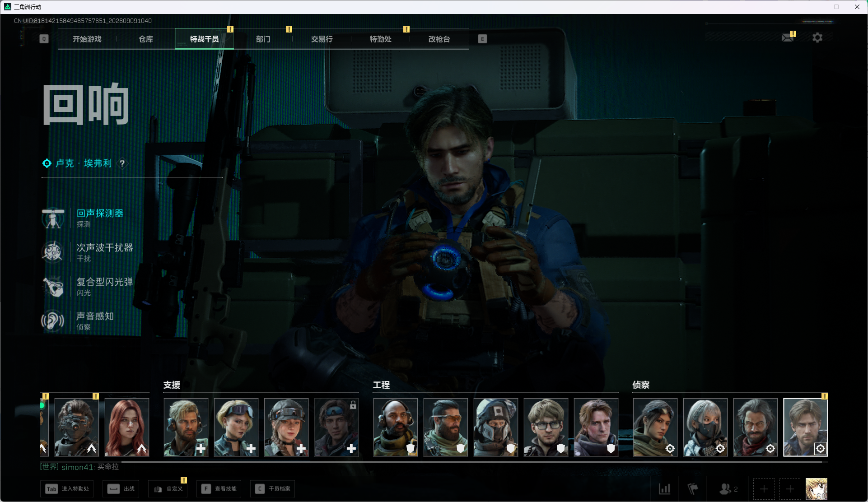Viewport: 868px width, 502px height.
Task: Click the first empty squad invite slot
Action: point(764,489)
